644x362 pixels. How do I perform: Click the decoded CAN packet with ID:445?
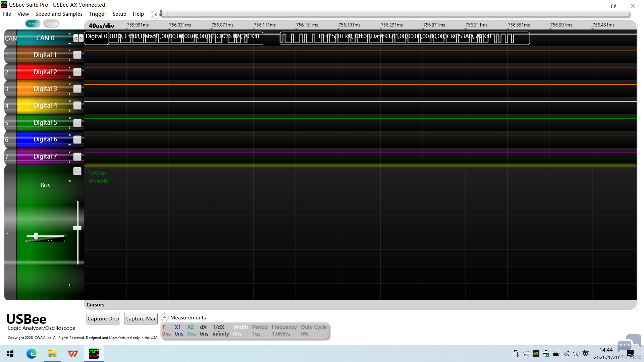click(405, 38)
